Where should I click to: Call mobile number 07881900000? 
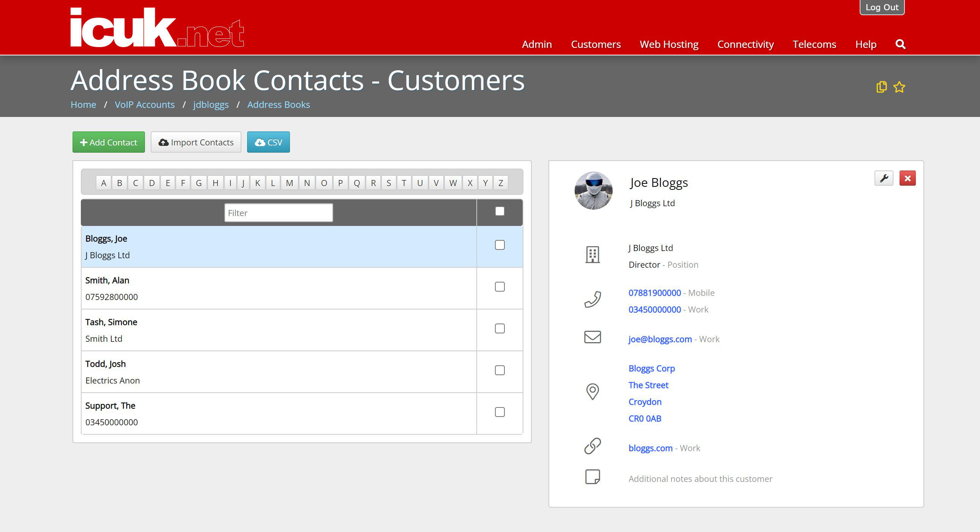click(x=654, y=293)
